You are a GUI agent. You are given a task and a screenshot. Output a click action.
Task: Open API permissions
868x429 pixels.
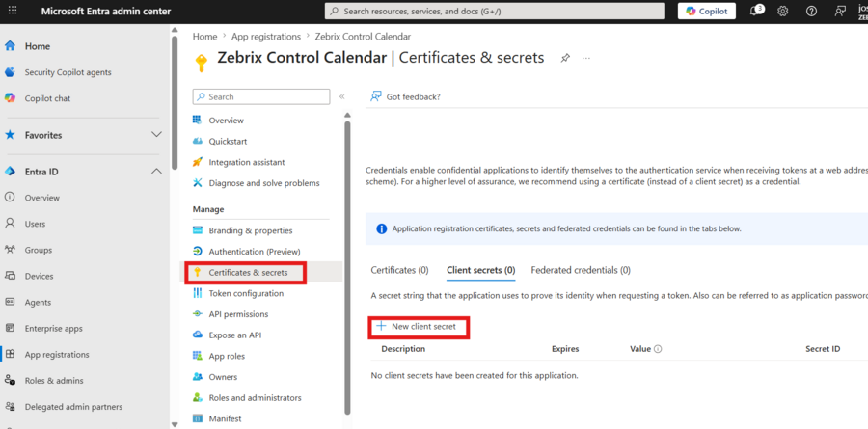pyautogui.click(x=238, y=314)
